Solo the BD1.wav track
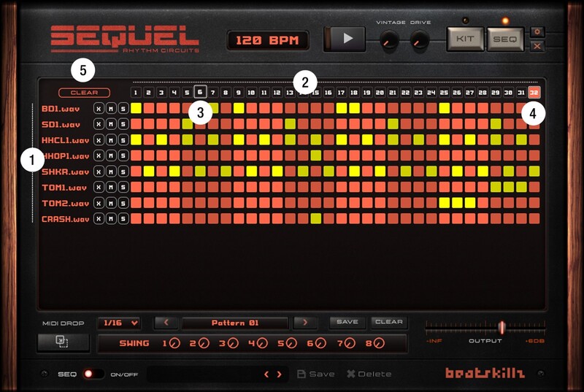The height and width of the screenshot is (392, 584). click(123, 109)
